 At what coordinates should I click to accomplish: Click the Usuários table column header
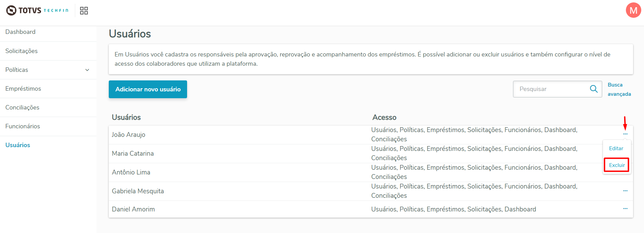(x=126, y=117)
